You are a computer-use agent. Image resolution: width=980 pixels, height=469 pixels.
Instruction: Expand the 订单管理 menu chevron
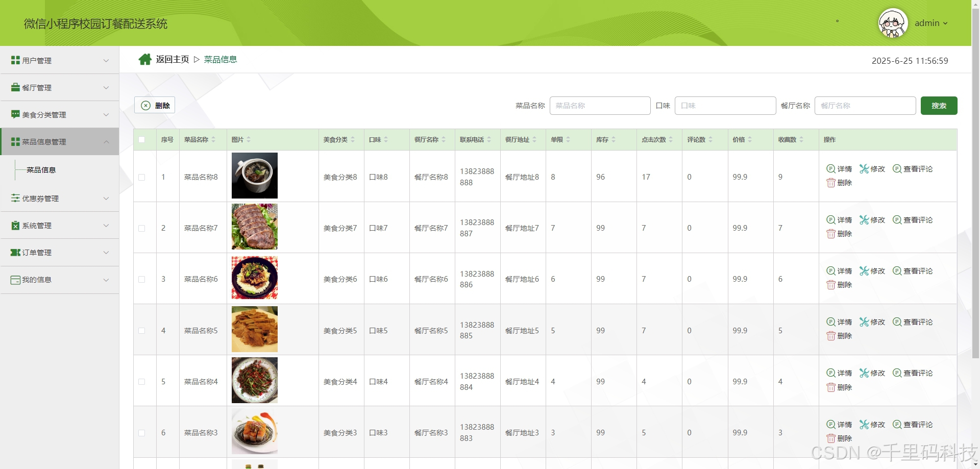(106, 253)
